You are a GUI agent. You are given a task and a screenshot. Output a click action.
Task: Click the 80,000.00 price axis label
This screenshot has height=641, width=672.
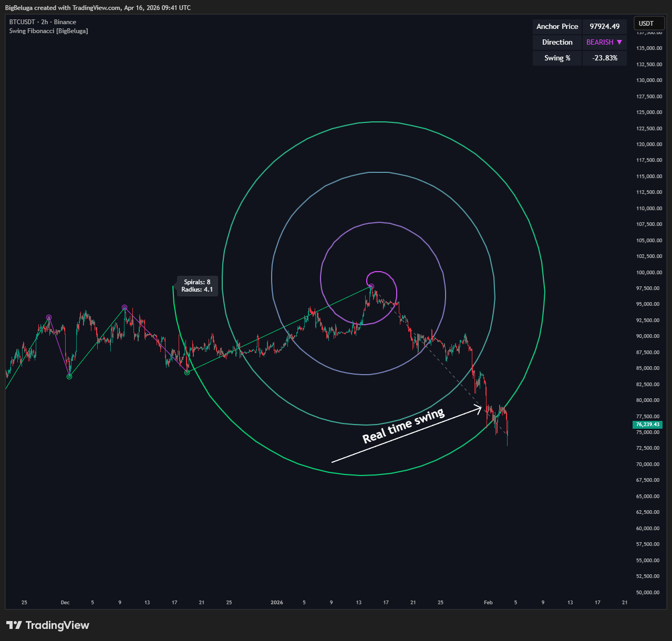point(649,400)
